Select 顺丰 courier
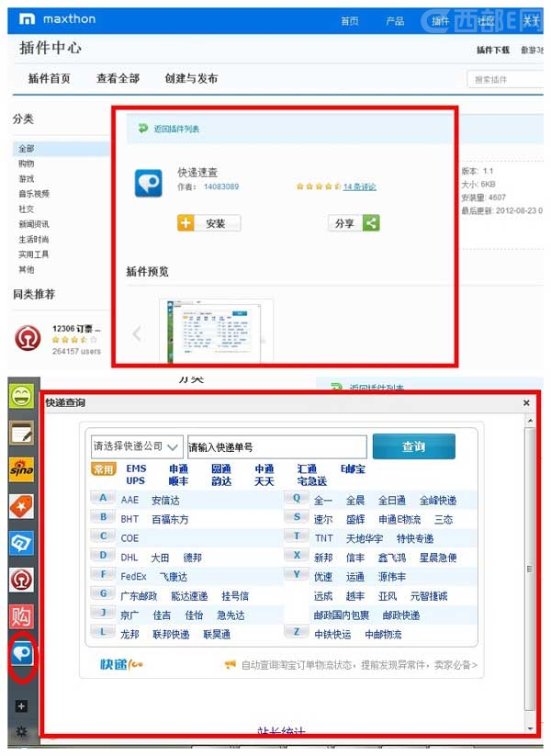The width and height of the screenshot is (551, 756). (178, 481)
